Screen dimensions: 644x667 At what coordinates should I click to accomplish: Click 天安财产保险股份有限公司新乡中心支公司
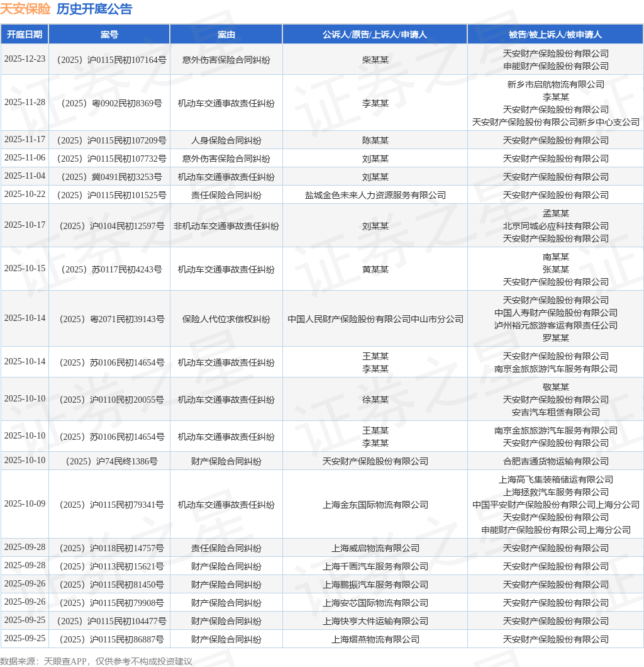(x=555, y=123)
